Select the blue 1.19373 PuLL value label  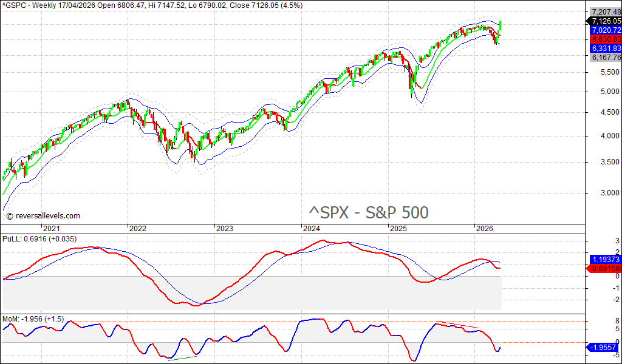click(604, 258)
